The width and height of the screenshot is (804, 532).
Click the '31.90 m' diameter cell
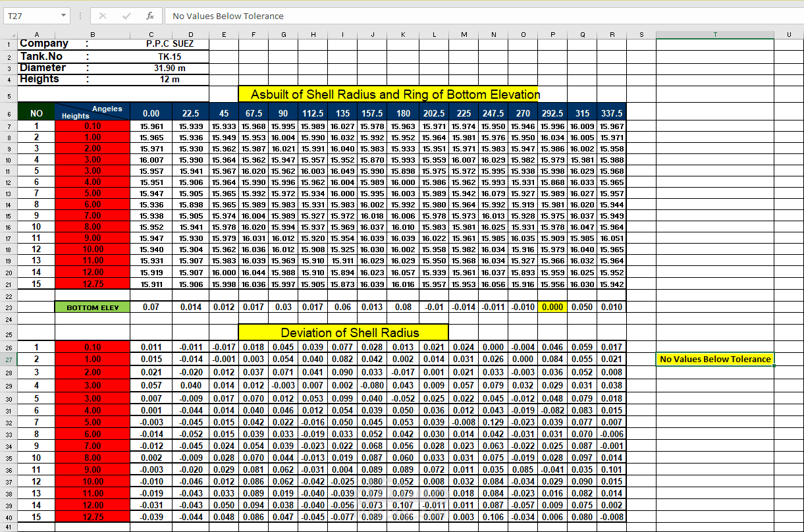[169, 68]
